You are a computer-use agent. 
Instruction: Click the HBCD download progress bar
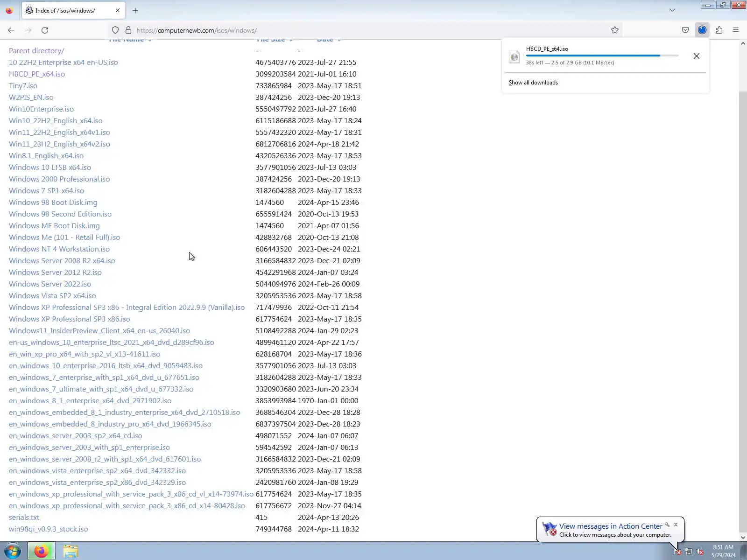coord(602,56)
